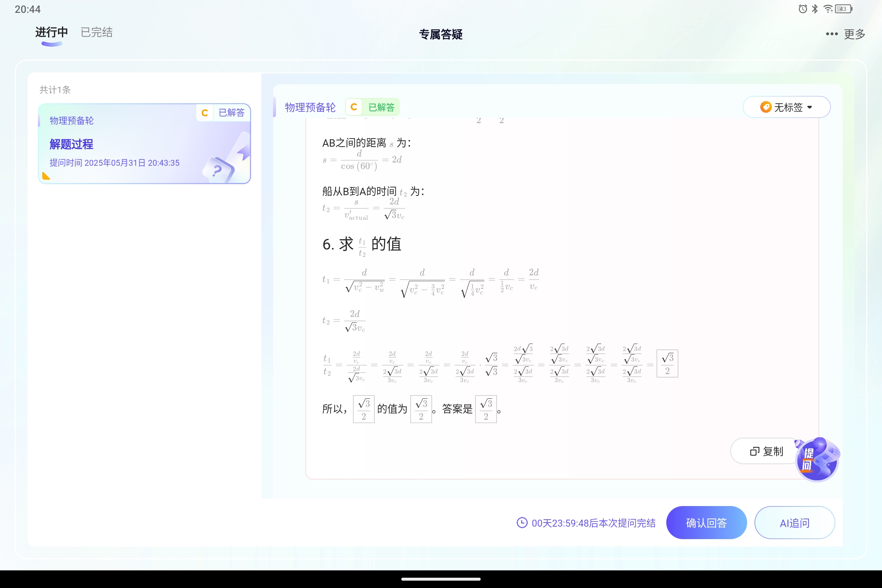Open the three-dots more icon
The image size is (882, 588).
[831, 34]
